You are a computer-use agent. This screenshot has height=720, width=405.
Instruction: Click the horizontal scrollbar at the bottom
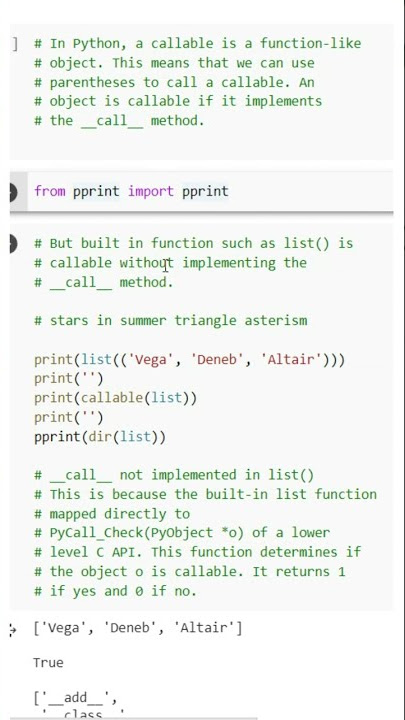[133, 718]
